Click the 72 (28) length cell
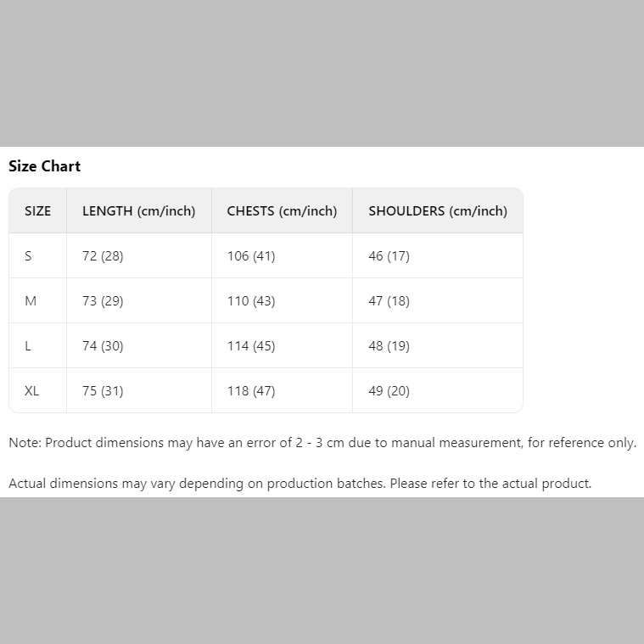 click(103, 256)
